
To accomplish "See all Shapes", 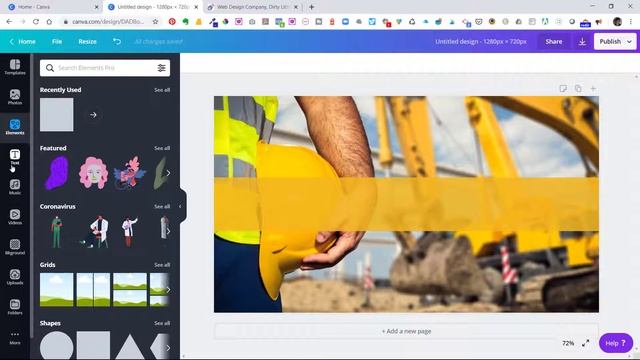I will [x=162, y=323].
